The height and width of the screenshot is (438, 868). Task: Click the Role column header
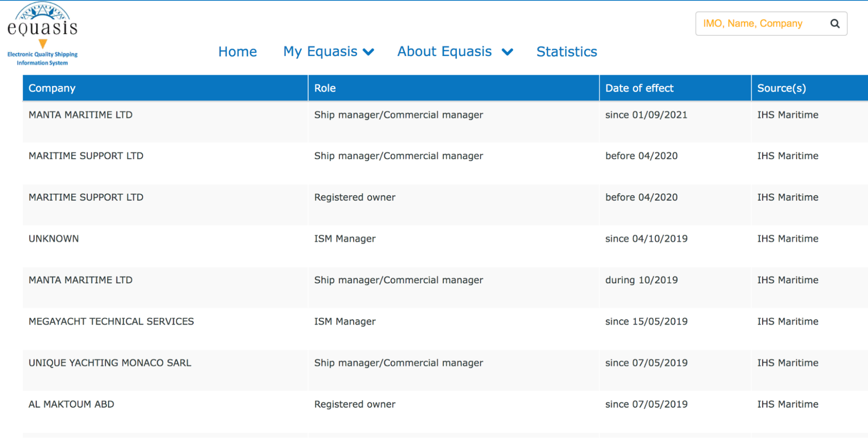point(454,88)
